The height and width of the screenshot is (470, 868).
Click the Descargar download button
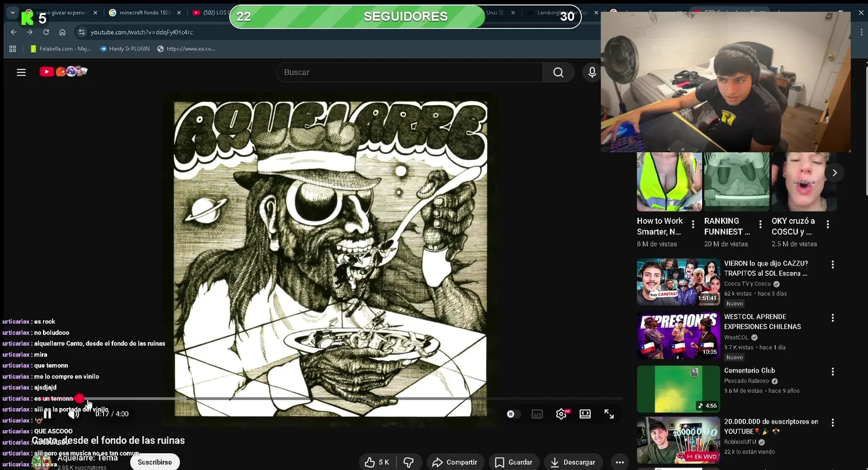pyautogui.click(x=573, y=462)
